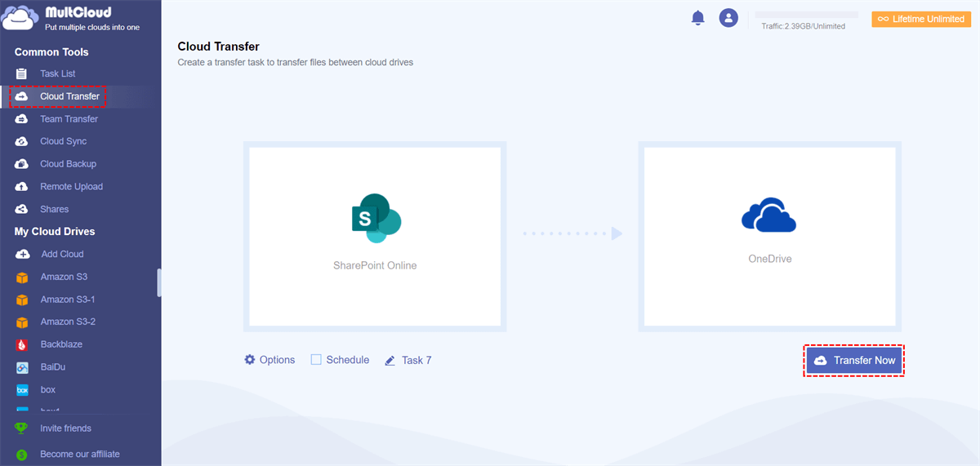Viewport: 980px width, 466px height.
Task: Click the Shares sidebar icon
Action: (x=22, y=209)
